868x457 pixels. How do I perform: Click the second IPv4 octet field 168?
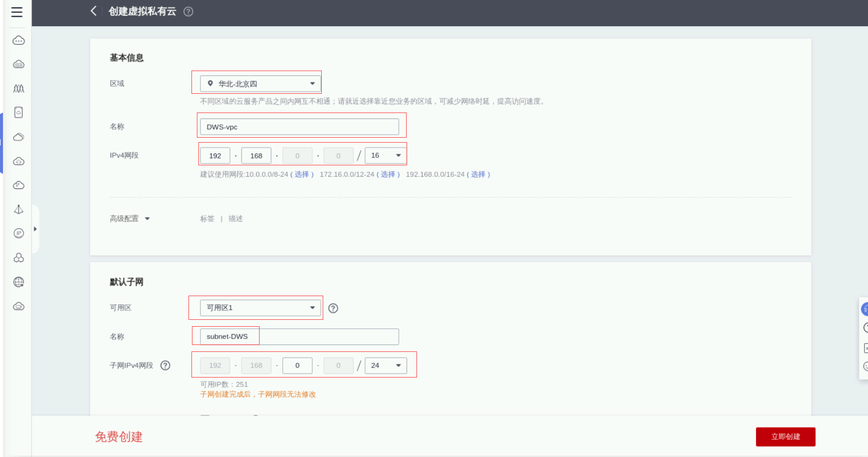click(x=256, y=155)
